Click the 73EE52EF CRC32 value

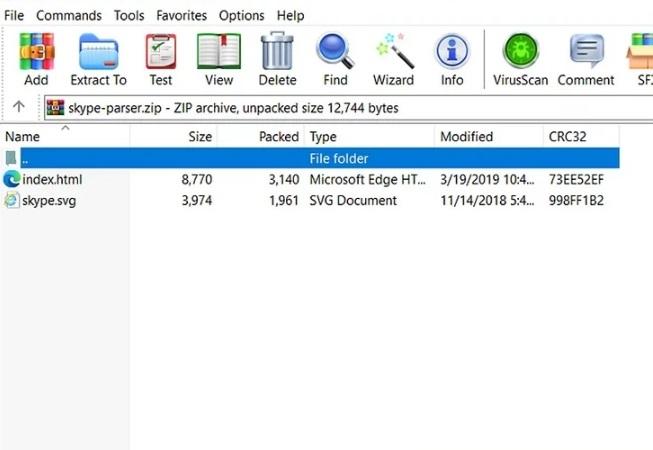[576, 179]
